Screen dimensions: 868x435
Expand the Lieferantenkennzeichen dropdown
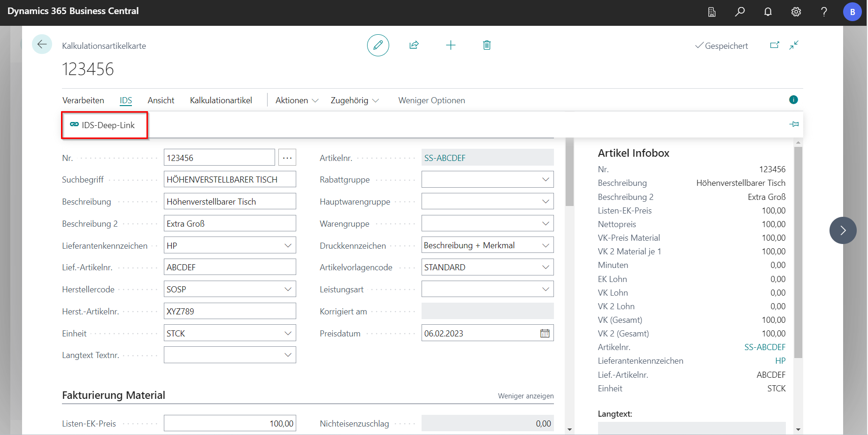(288, 245)
